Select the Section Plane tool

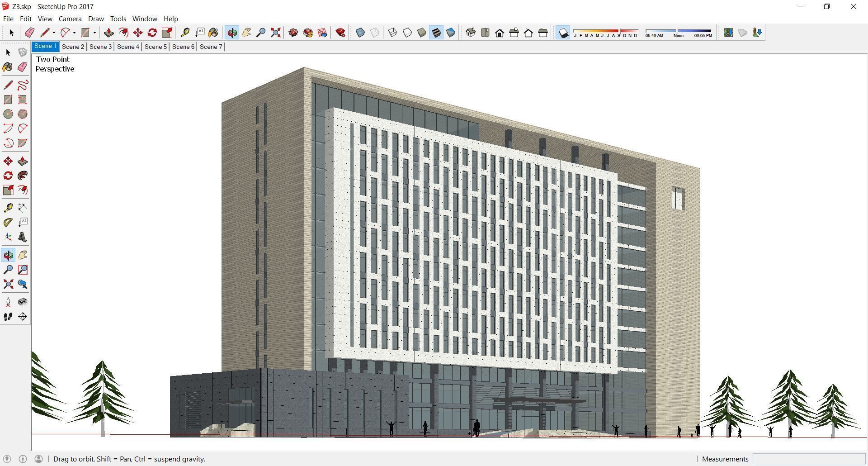pyautogui.click(x=23, y=317)
